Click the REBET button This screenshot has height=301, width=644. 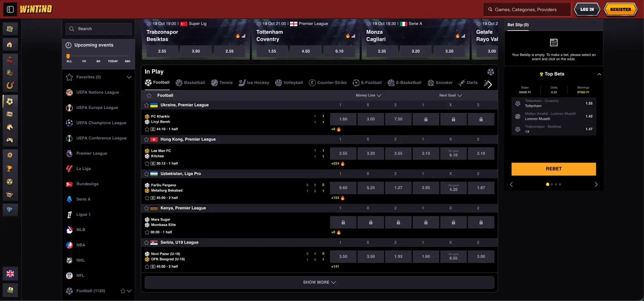tap(553, 169)
